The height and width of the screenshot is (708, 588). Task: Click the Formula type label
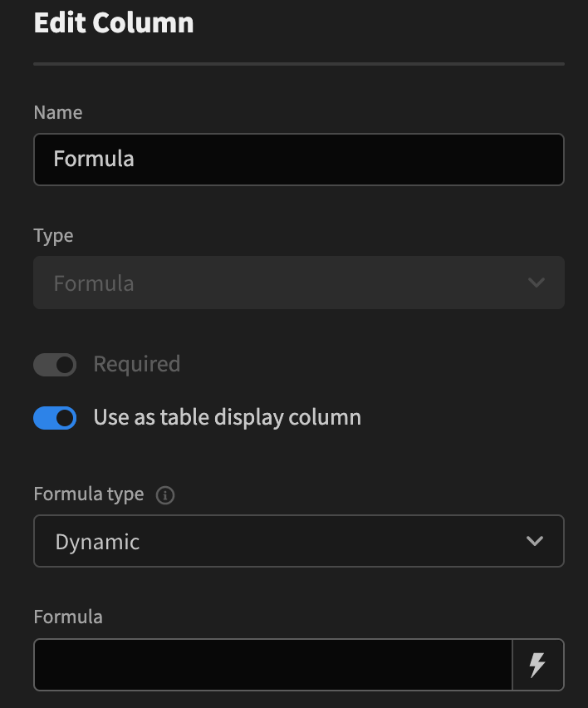coord(88,494)
